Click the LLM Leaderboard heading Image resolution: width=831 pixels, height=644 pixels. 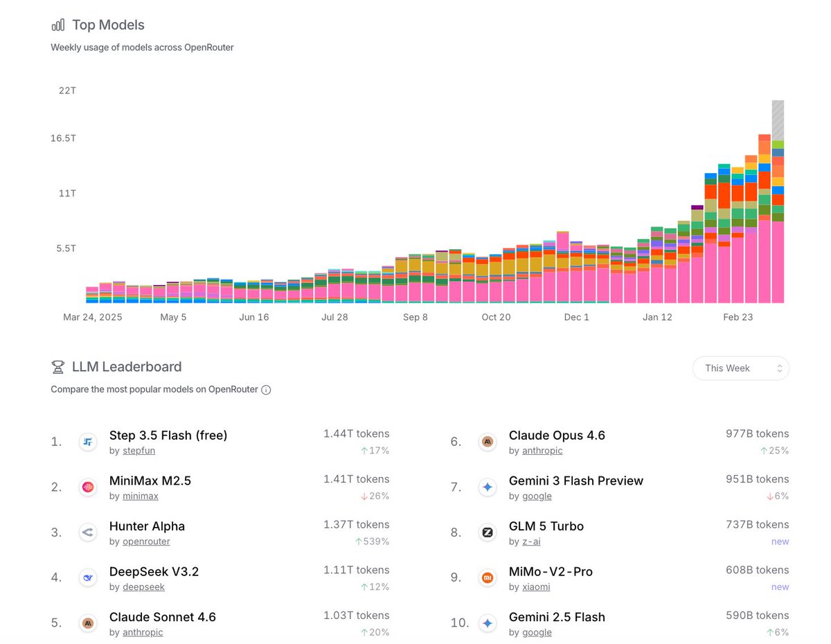pos(127,367)
